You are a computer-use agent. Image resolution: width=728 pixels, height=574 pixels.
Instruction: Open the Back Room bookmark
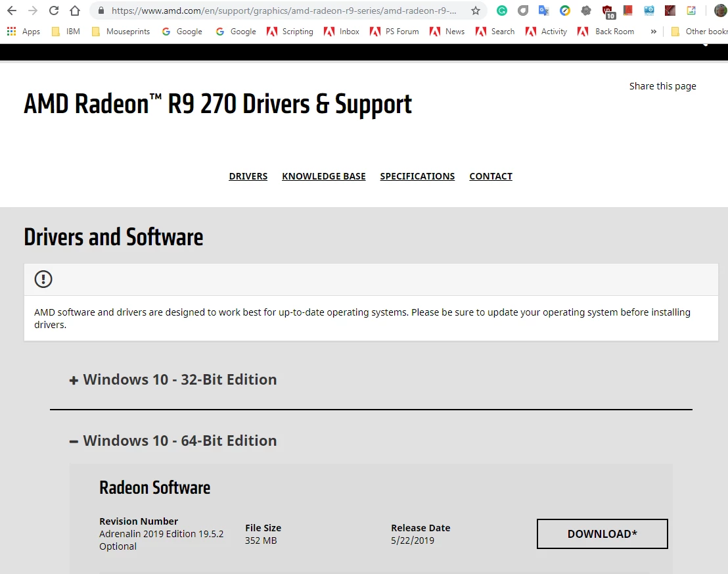[606, 31]
